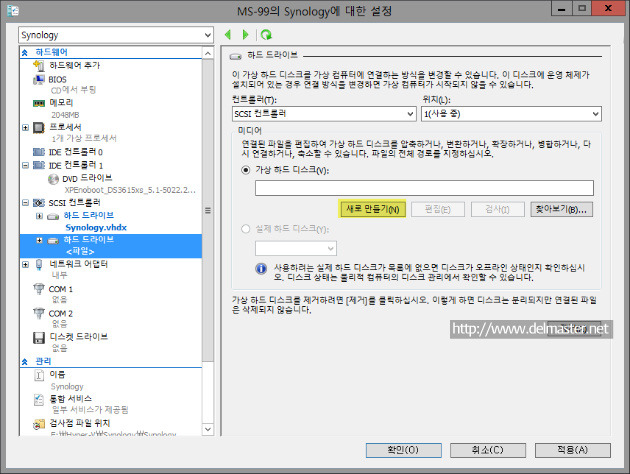Click the New (새로 만들기) button
630x474 pixels.
point(372,209)
